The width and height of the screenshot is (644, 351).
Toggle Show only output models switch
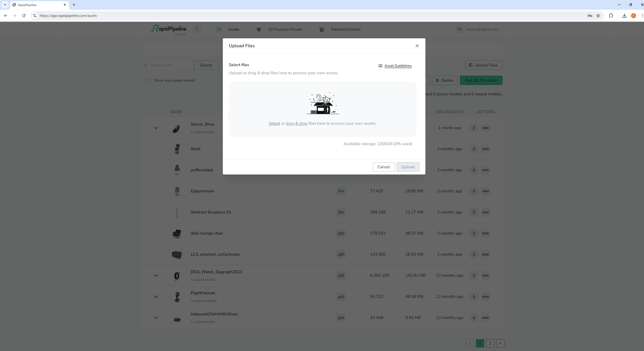tap(147, 80)
